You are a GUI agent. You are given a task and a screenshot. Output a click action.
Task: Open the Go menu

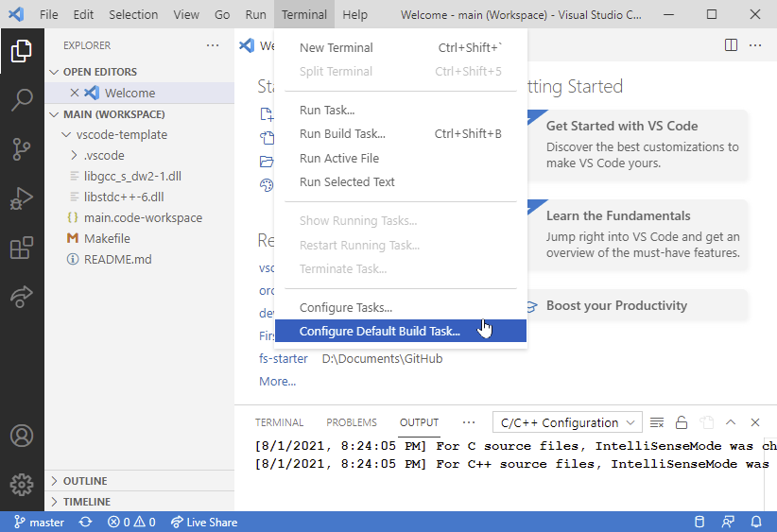[222, 14]
